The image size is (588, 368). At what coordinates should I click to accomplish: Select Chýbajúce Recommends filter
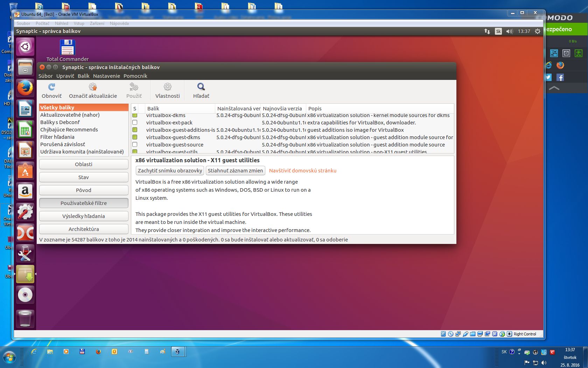click(x=84, y=129)
